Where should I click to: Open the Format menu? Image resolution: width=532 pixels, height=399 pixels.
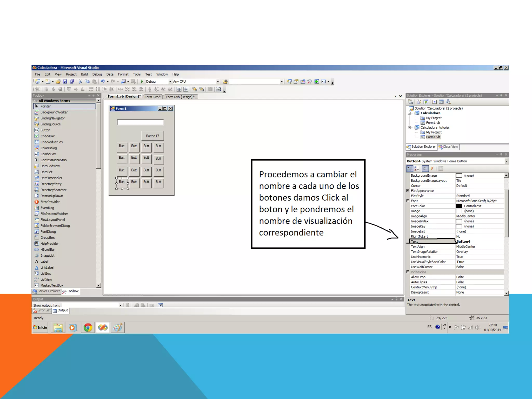123,74
